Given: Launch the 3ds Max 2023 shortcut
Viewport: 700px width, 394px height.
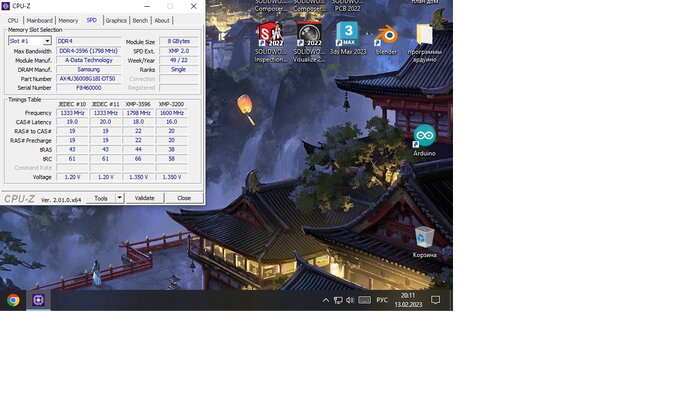Looking at the screenshot, I should (348, 38).
